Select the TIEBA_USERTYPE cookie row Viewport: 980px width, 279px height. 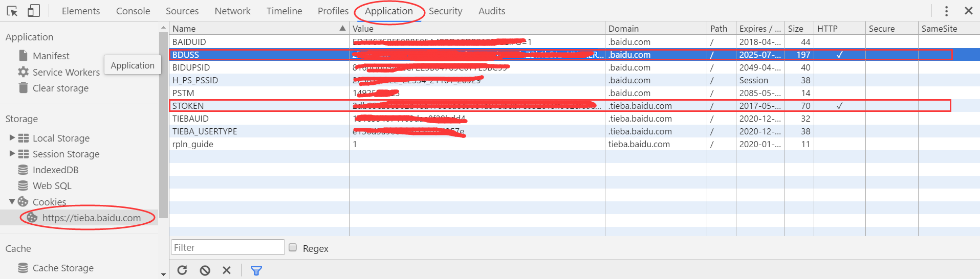[574, 131]
